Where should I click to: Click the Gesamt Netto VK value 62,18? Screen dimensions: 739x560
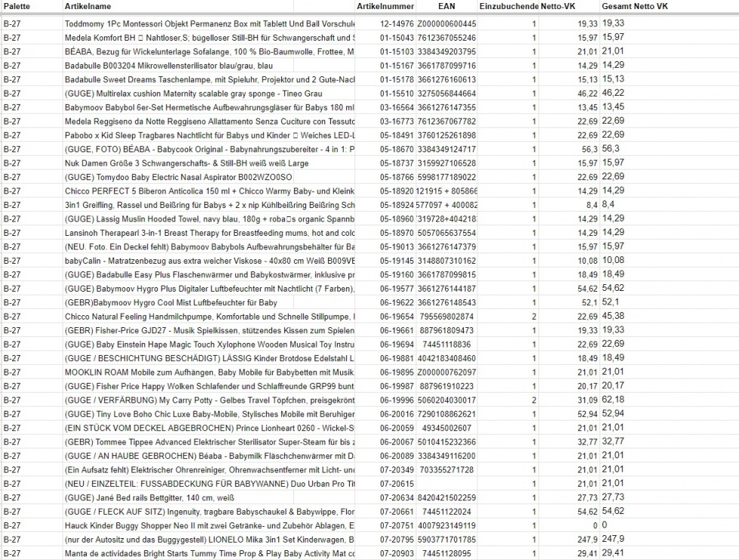pyautogui.click(x=612, y=400)
